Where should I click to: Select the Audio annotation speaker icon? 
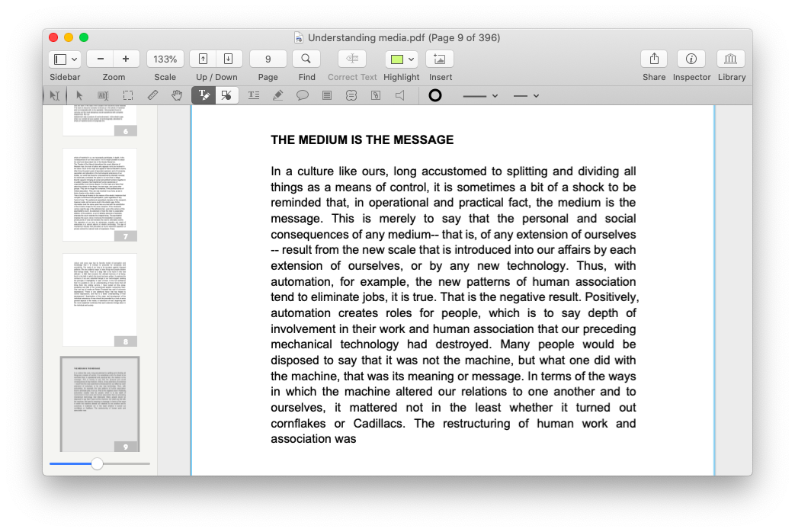tap(400, 95)
